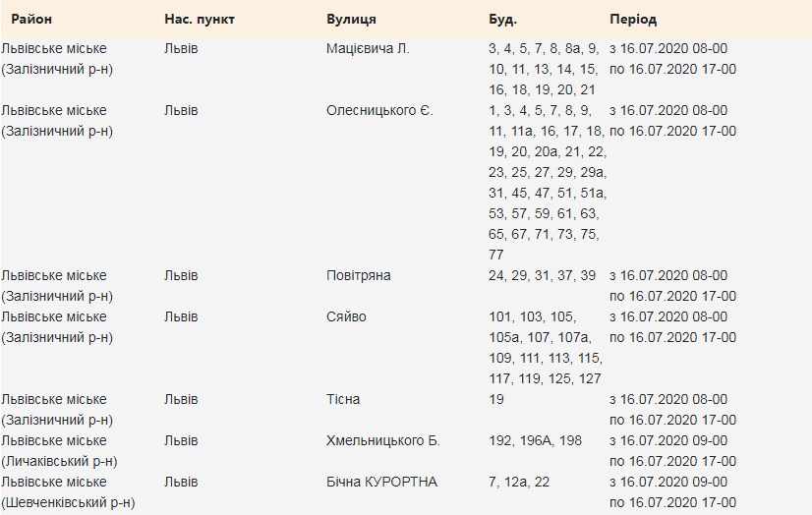Select house numbers "192, 196А, 198"

pos(535,440)
